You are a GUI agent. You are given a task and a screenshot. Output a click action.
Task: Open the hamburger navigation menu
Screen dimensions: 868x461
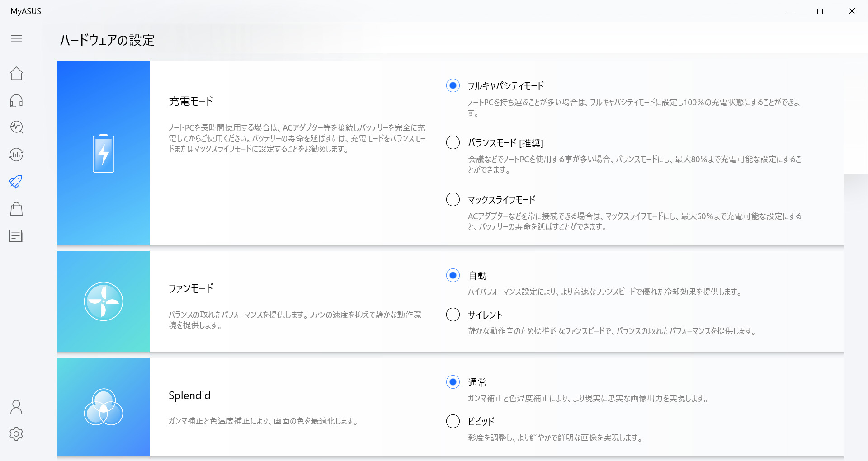[16, 39]
